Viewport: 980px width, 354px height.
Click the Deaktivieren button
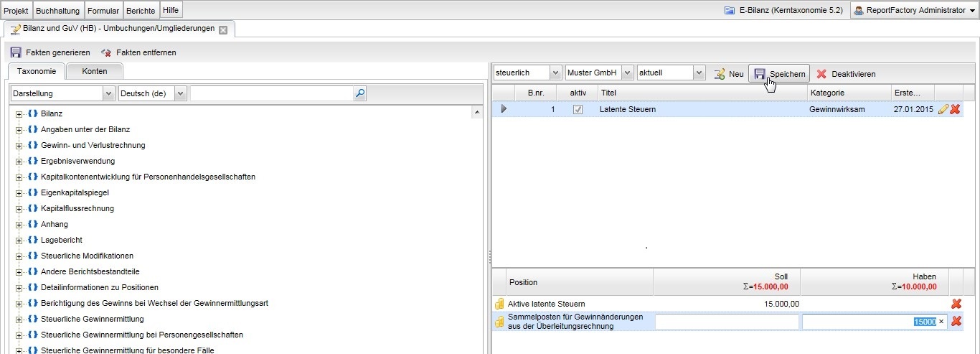point(846,74)
